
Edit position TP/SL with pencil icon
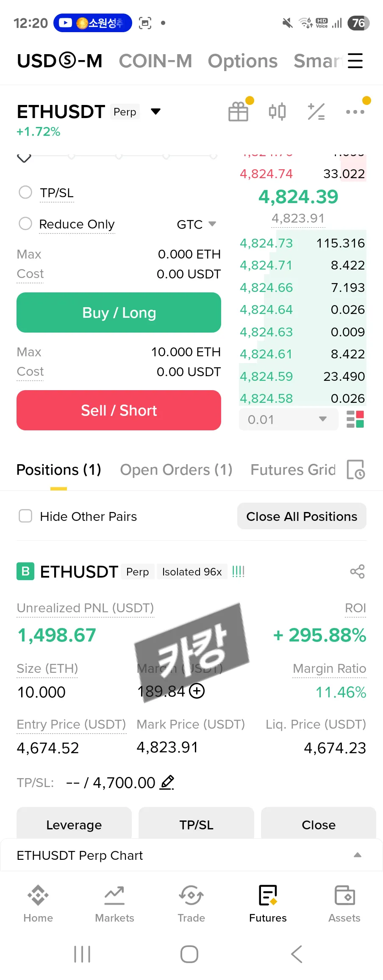[x=167, y=782]
